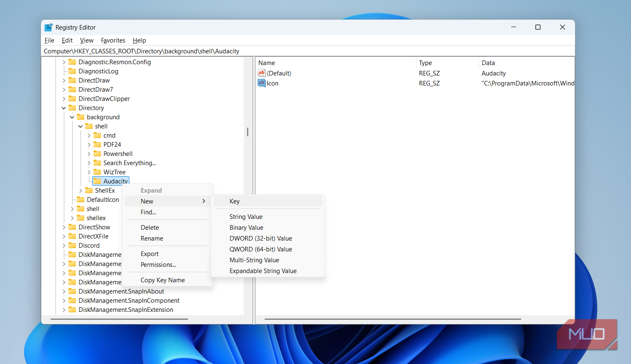631x364 pixels.
Task: Open the Edit menu
Action: 67,40
